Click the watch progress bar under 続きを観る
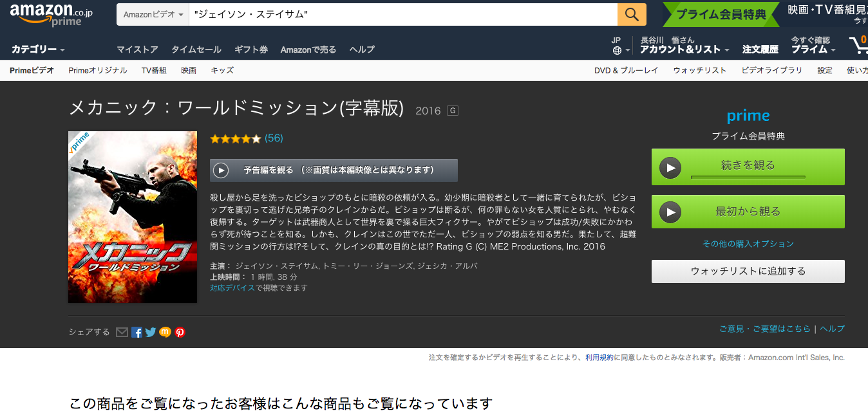The width and height of the screenshot is (868, 420). click(x=748, y=176)
